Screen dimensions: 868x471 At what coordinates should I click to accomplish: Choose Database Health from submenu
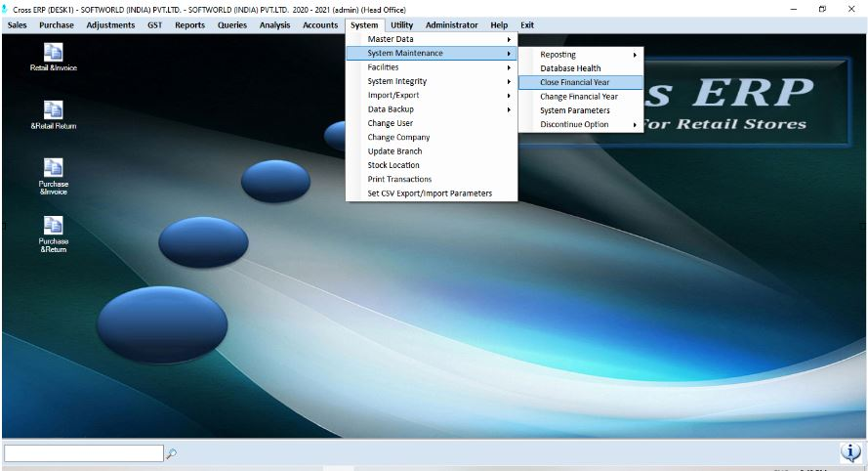[570, 68]
